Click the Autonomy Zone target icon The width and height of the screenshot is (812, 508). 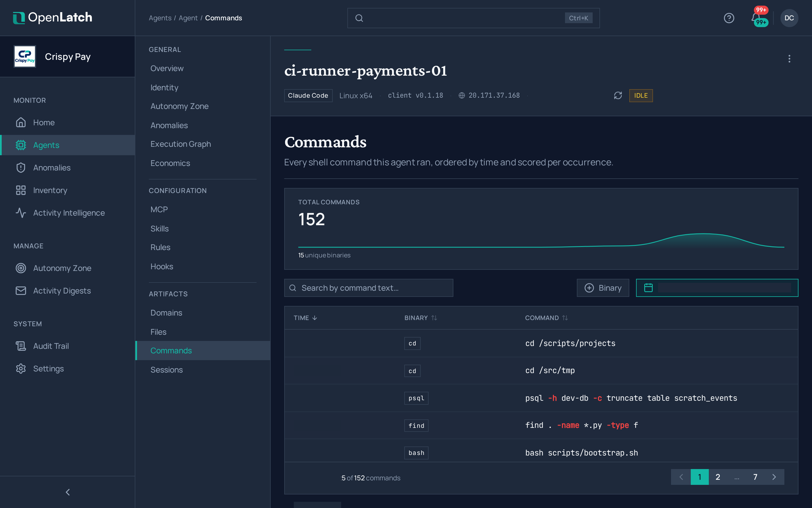[21, 268]
